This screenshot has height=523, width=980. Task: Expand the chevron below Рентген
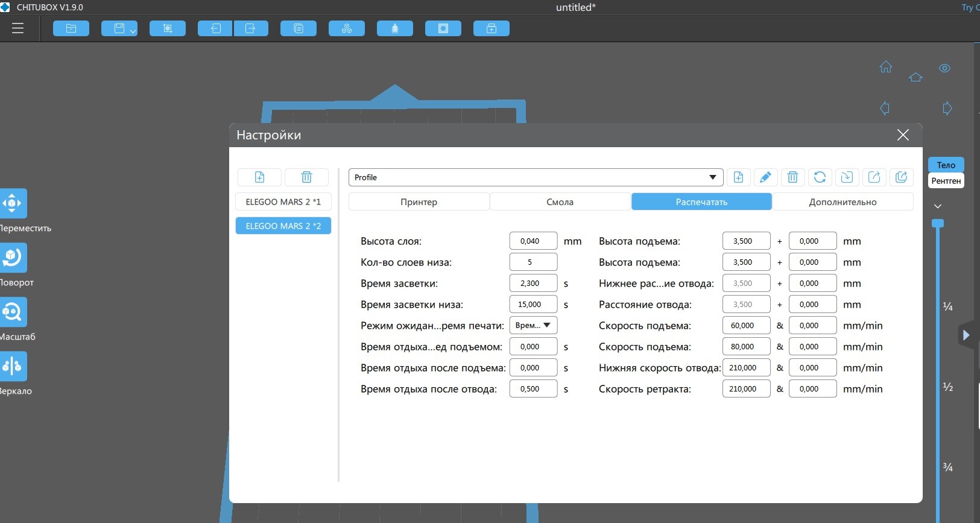(938, 206)
